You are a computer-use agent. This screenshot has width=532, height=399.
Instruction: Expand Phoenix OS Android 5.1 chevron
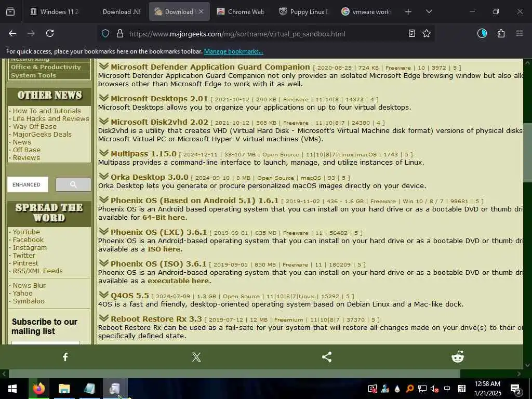click(x=104, y=200)
